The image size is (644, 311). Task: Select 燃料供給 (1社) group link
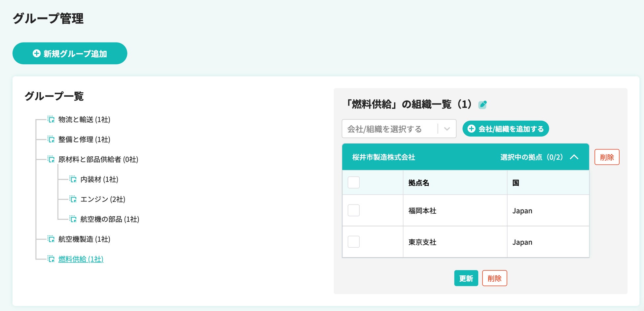point(81,259)
